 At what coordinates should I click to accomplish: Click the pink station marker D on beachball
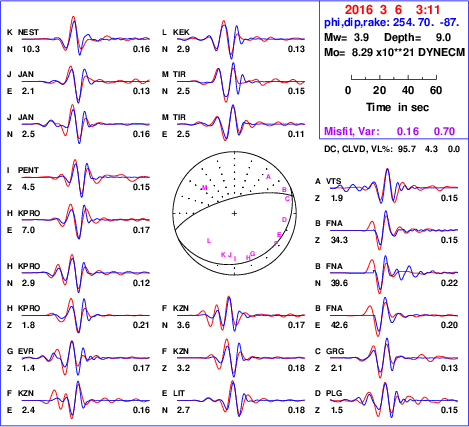pos(284,219)
